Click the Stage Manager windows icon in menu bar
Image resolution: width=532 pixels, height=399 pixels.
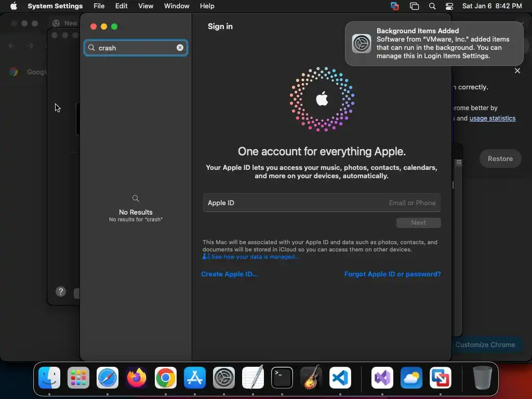point(414,6)
